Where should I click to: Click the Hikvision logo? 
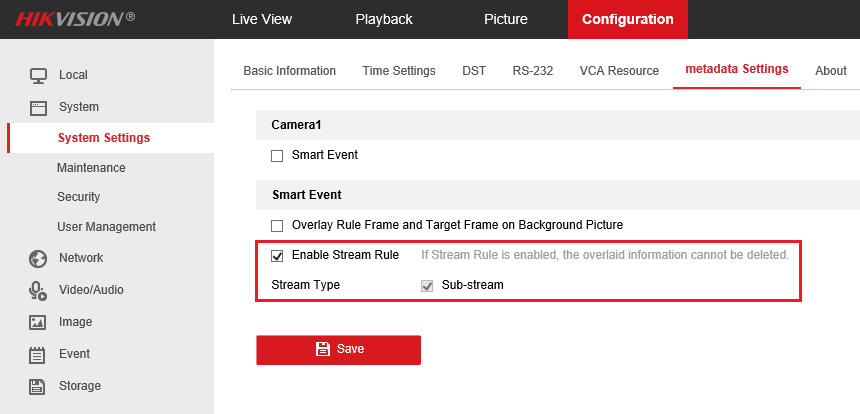pyautogui.click(x=75, y=19)
